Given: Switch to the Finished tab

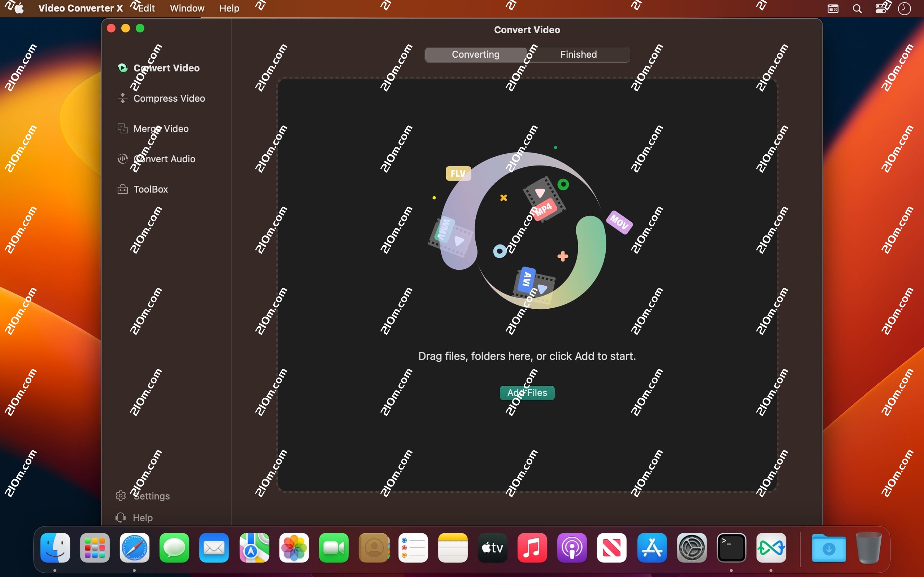Looking at the screenshot, I should click(578, 54).
